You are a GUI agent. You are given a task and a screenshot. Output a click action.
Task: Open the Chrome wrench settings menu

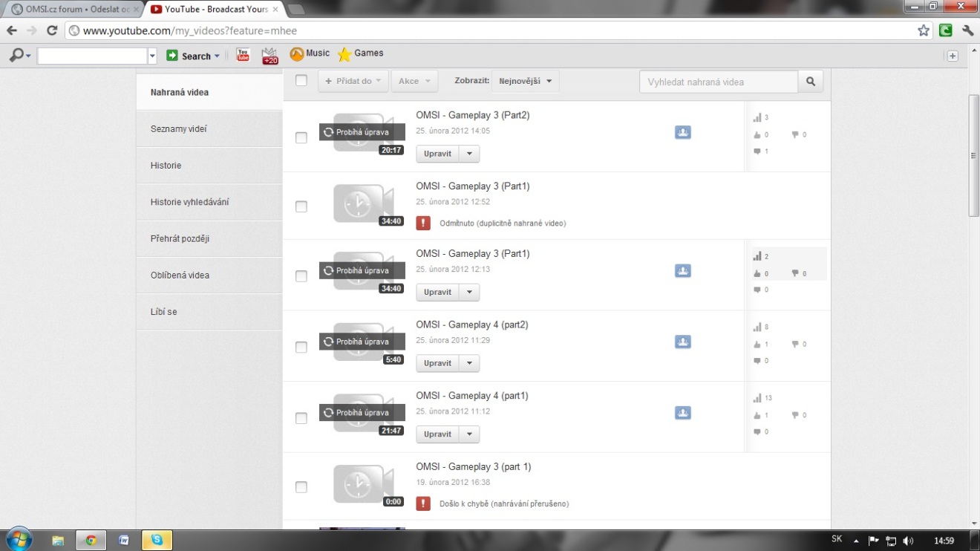point(967,30)
